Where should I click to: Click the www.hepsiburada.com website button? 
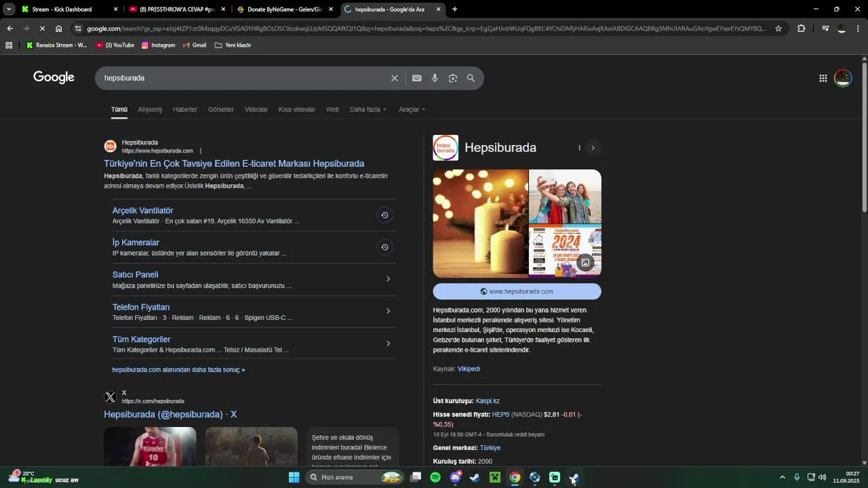517,291
